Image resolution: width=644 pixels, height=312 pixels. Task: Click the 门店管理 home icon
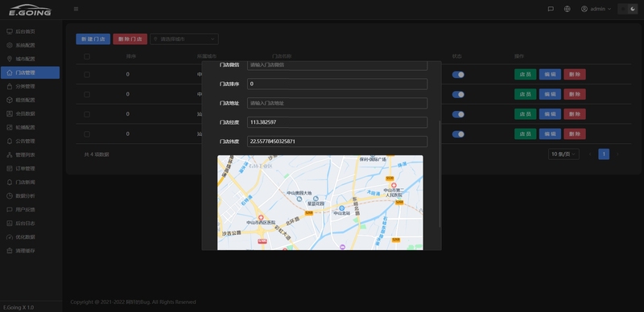pos(10,72)
